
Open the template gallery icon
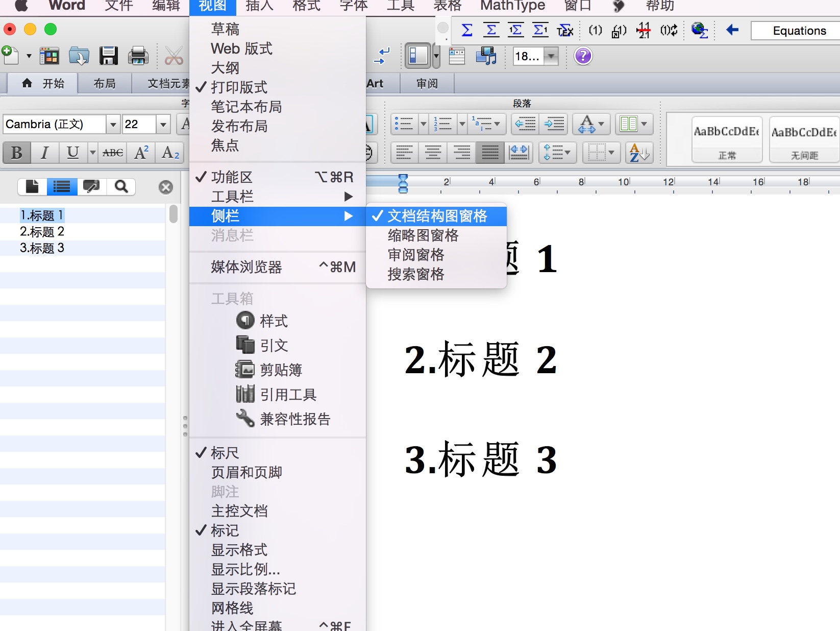(49, 56)
